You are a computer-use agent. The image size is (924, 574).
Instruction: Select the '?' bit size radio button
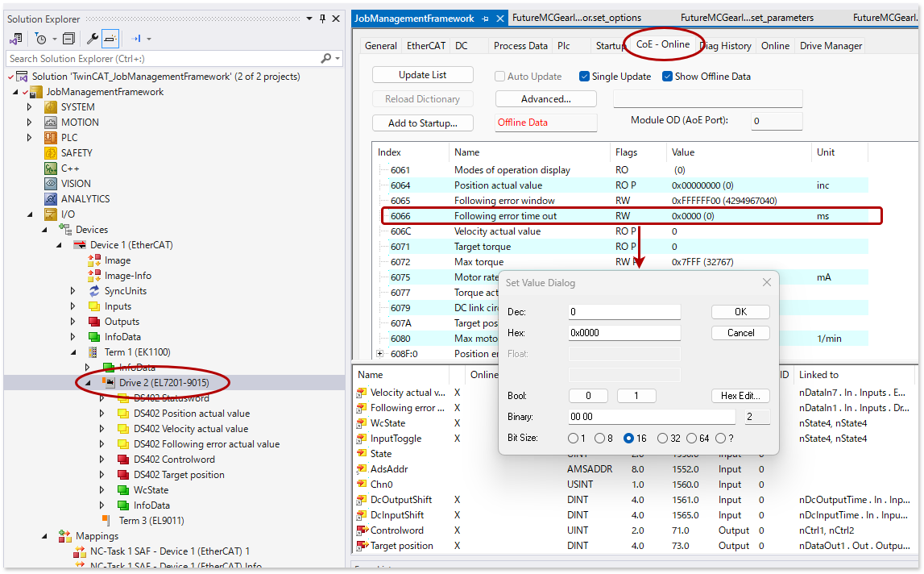720,439
